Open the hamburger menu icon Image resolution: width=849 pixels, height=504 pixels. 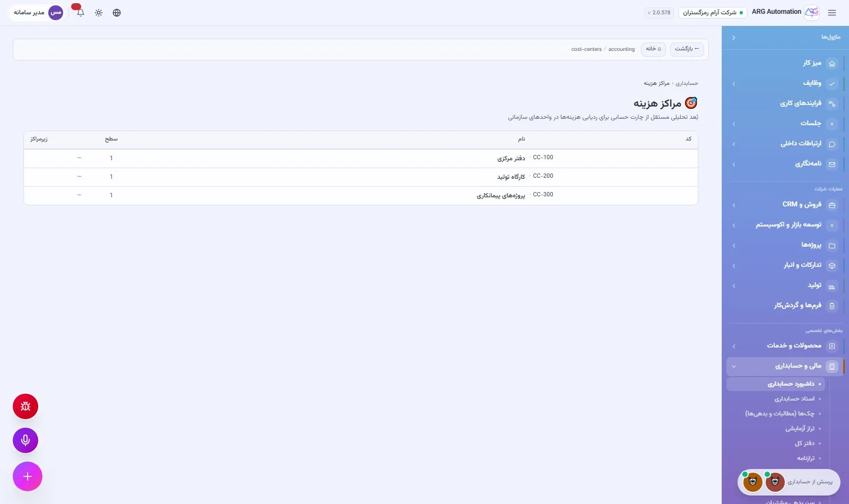tap(832, 13)
